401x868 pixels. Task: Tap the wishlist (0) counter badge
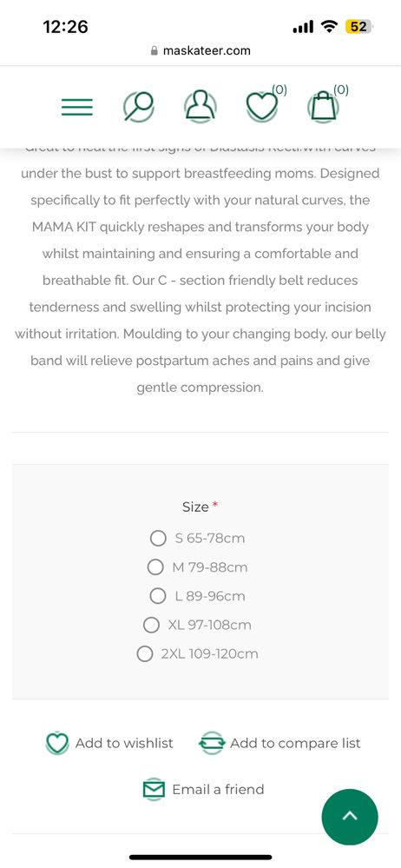[x=279, y=89]
